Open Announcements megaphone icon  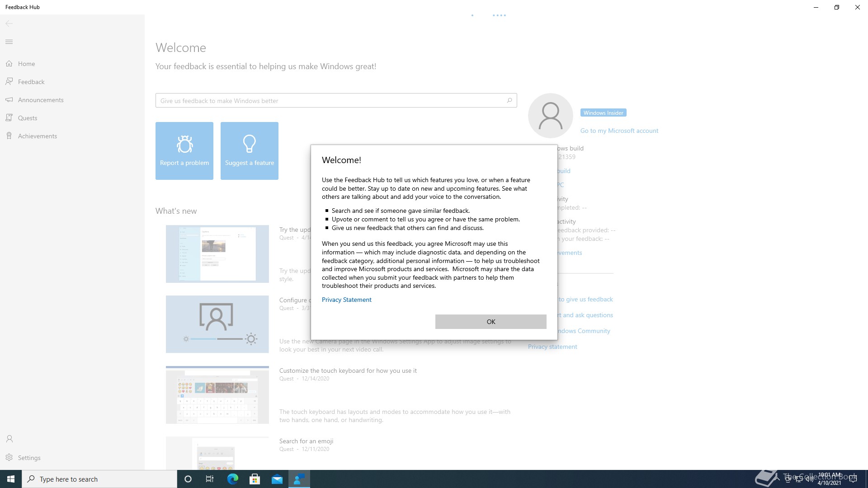(x=9, y=100)
